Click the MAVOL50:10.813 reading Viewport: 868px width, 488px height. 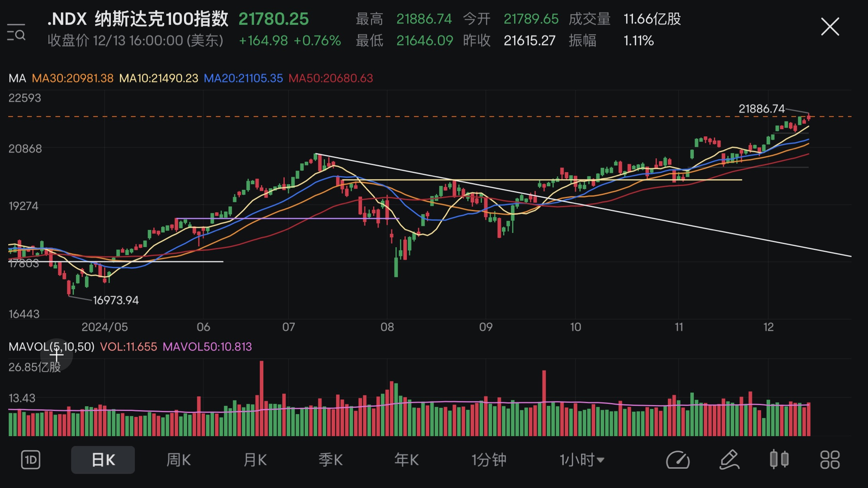coord(207,346)
